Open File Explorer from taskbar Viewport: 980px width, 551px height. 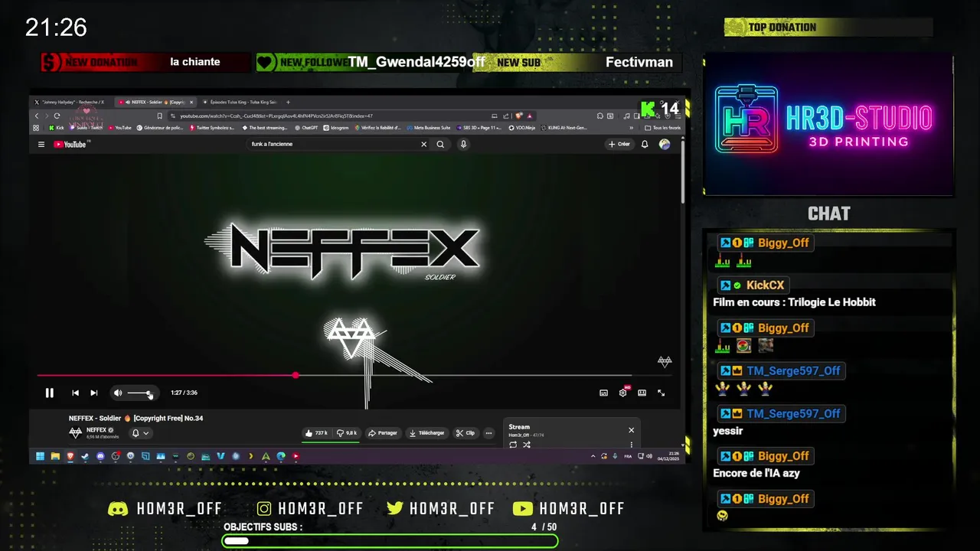pos(55,456)
